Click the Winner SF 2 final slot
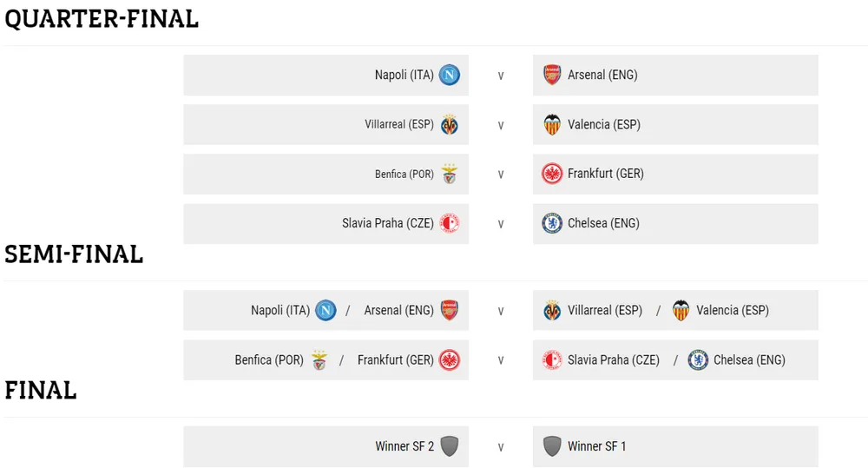Viewport: 868px width, 468px height. [326, 446]
